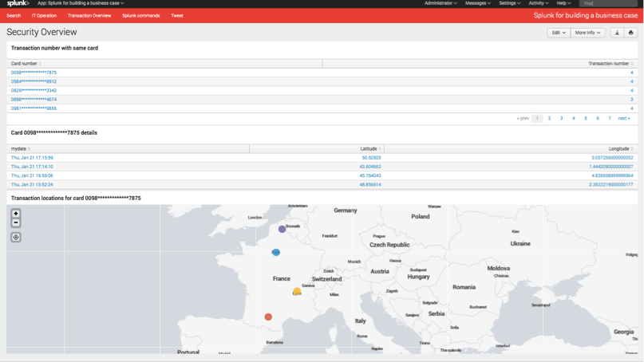Click the red map marker in southern France
The width and height of the screenshot is (644, 362).
tap(268, 317)
